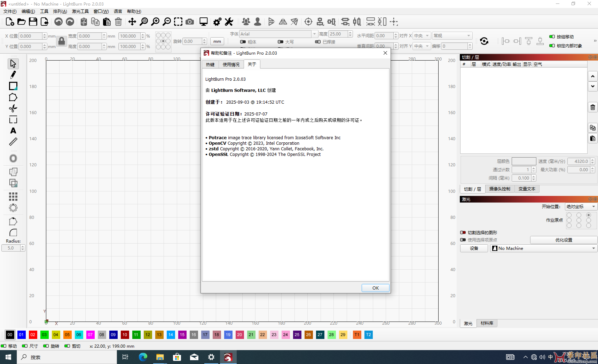The width and height of the screenshot is (598, 364).
Task: Move layer down with arrow button
Action: [x=593, y=86]
